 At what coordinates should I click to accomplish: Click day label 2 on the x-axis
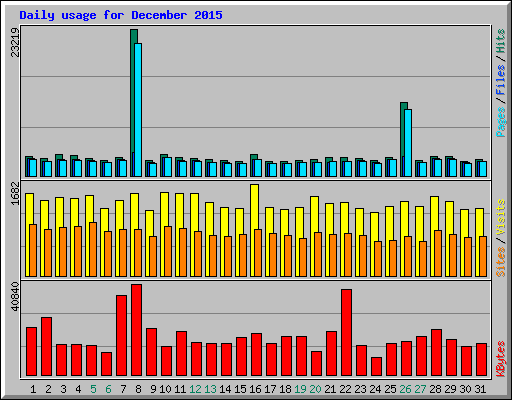coord(48,389)
